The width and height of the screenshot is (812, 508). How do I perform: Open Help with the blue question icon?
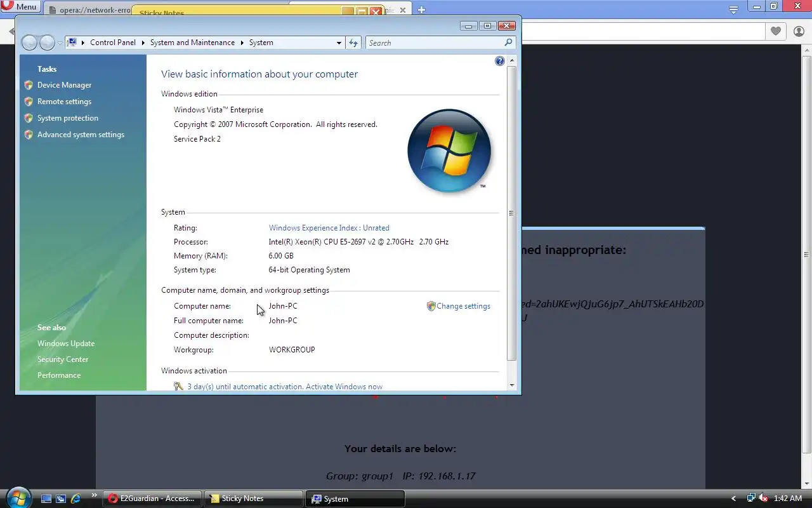pyautogui.click(x=500, y=61)
